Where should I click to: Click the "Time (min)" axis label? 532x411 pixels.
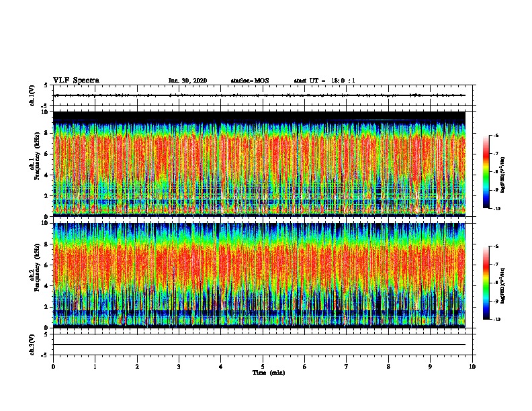269,373
